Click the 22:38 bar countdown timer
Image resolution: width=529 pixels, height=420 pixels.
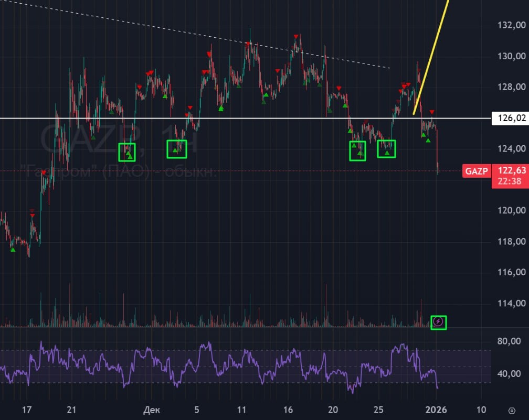point(510,181)
